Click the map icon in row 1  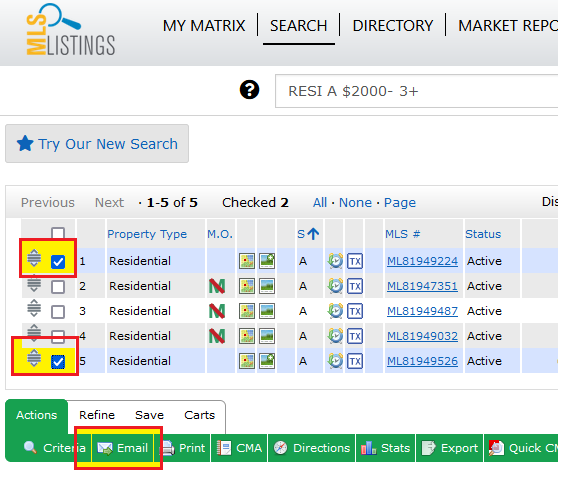(247, 261)
